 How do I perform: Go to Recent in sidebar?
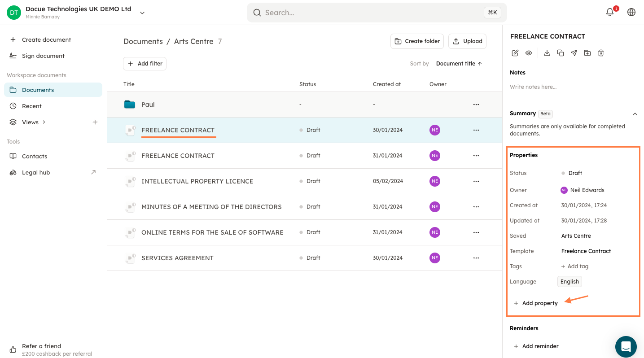click(x=31, y=106)
